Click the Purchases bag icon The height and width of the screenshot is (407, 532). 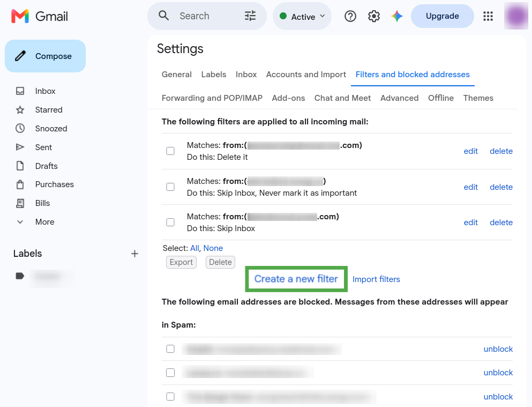[x=20, y=184]
